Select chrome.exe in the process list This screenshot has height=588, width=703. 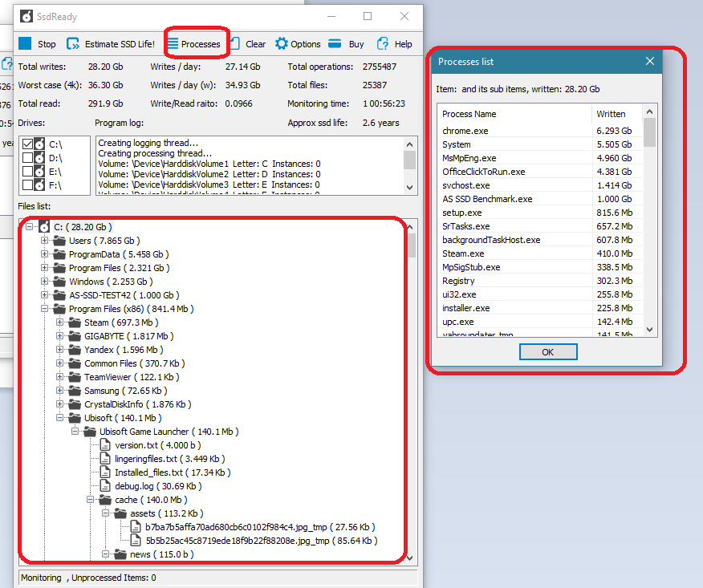click(x=540, y=131)
